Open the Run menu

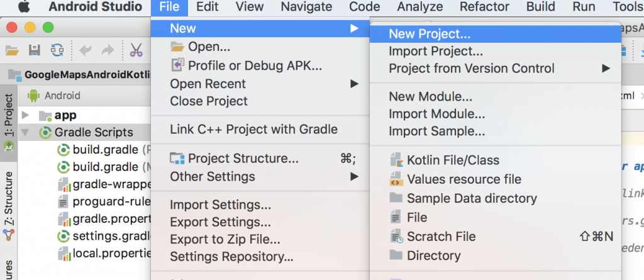click(x=584, y=7)
